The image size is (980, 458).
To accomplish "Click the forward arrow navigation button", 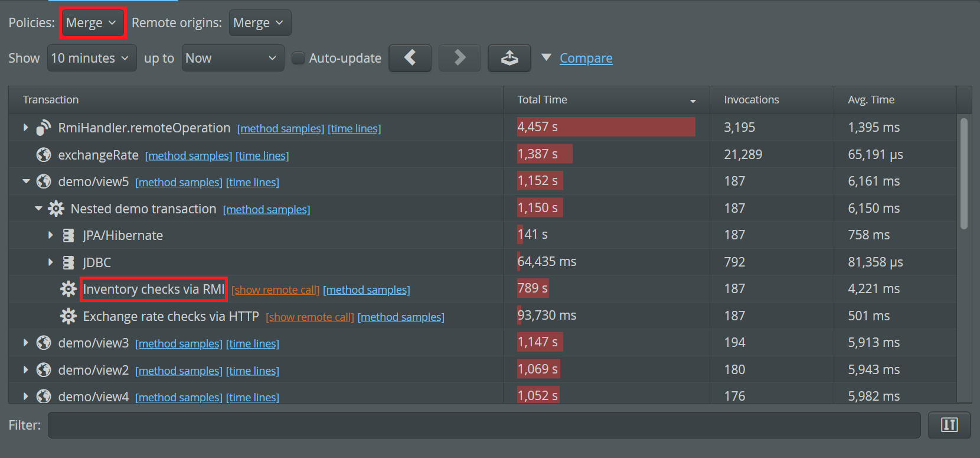I will (x=459, y=58).
